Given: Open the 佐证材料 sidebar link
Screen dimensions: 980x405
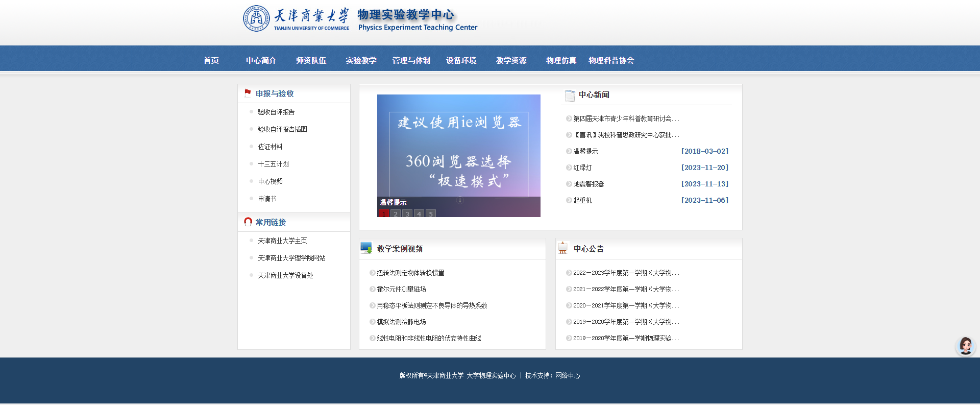Looking at the screenshot, I should tap(270, 147).
